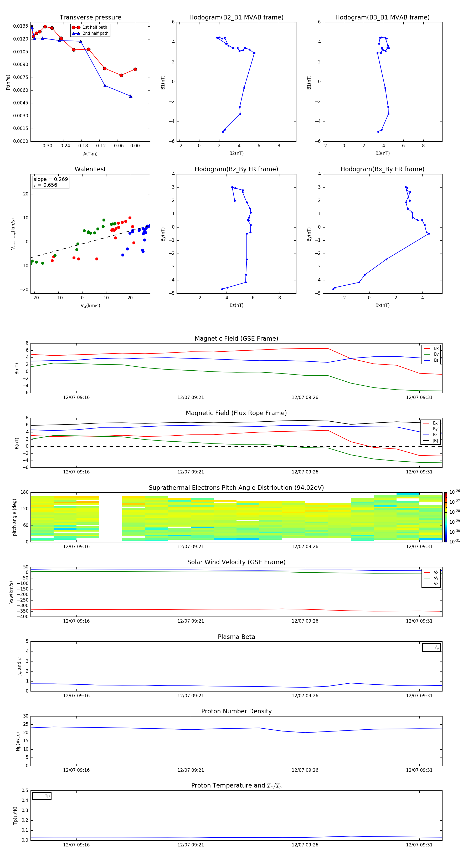Select the '2nd half path' legend entry

90,33
